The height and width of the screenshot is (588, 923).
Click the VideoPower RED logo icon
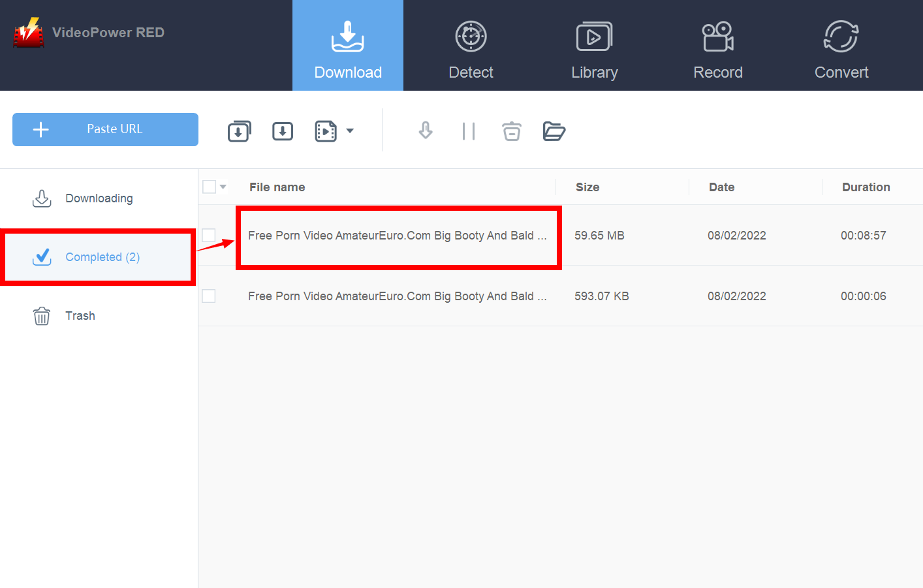(29, 33)
